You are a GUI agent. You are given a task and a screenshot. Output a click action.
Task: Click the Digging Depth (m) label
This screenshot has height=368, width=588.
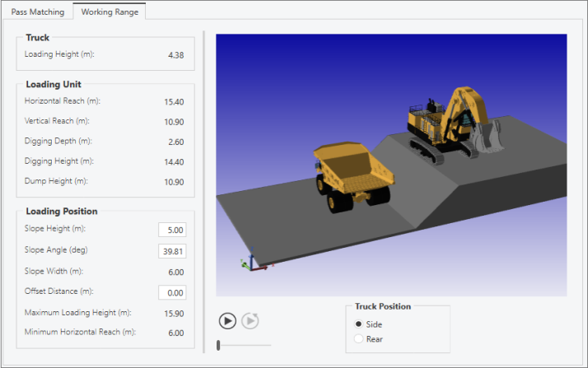tap(58, 141)
